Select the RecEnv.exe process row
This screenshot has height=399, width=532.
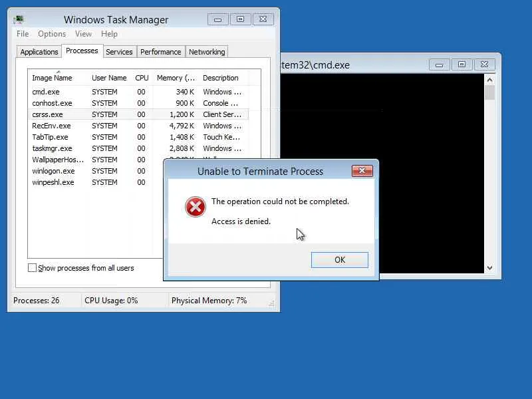click(138, 126)
